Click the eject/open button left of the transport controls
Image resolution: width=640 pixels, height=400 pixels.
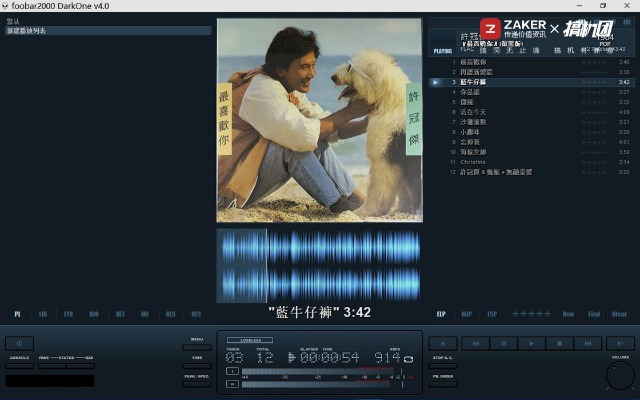[x=443, y=343]
